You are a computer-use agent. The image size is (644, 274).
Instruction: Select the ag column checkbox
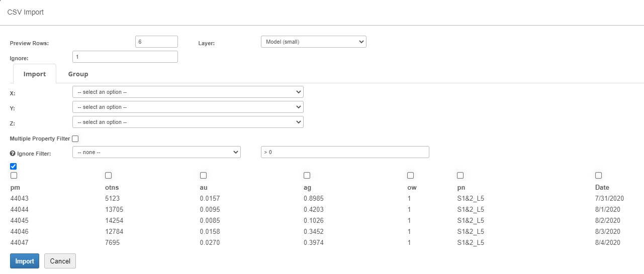point(307,176)
